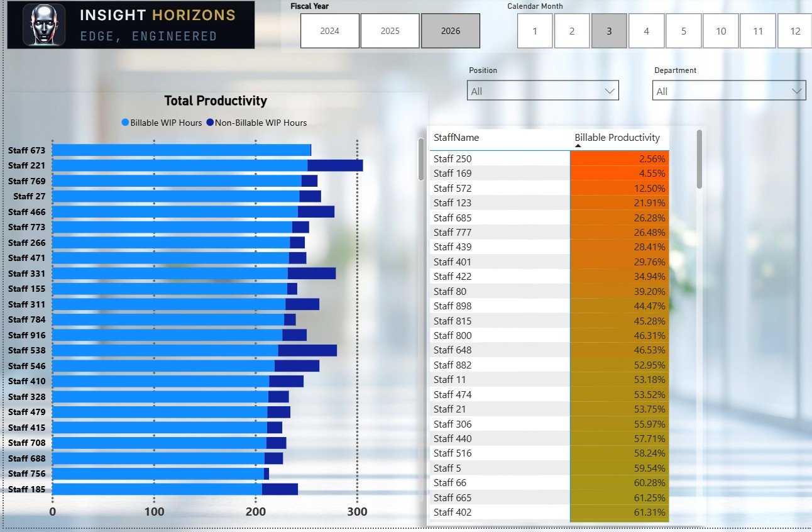Sort by Billable Productivity column header
The image size is (812, 532).
617,137
